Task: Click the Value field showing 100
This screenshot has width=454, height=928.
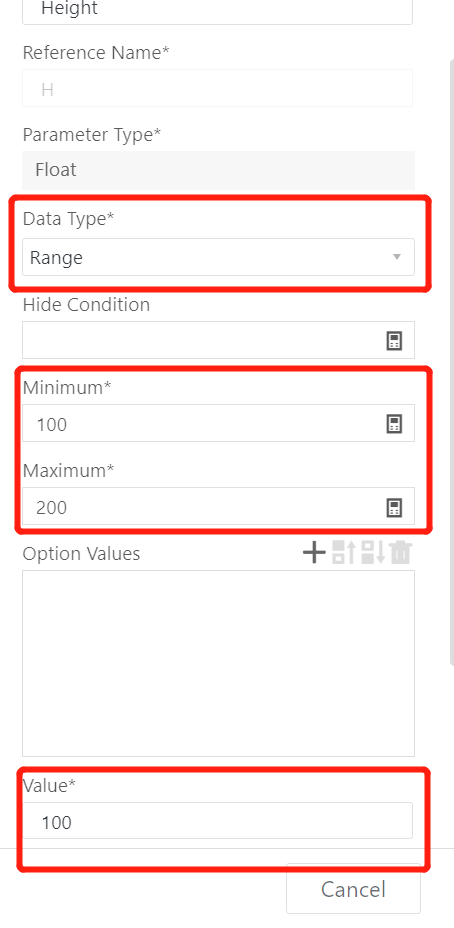Action: click(217, 821)
